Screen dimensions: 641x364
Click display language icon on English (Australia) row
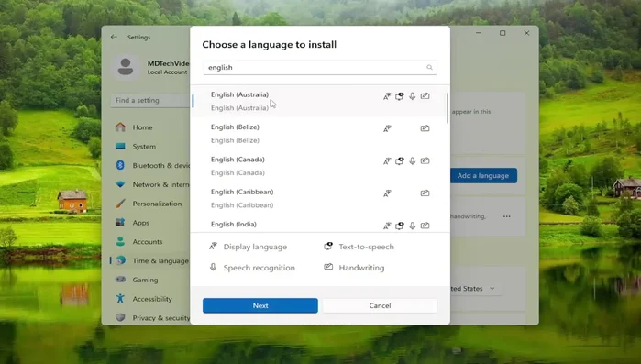(x=387, y=96)
